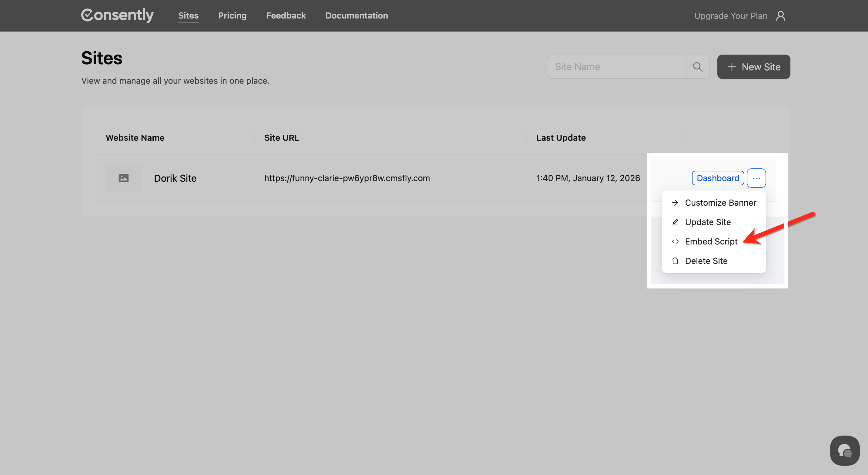The height and width of the screenshot is (475, 868).
Task: Open the Dashboard for Dorik Site
Action: pyautogui.click(x=718, y=178)
